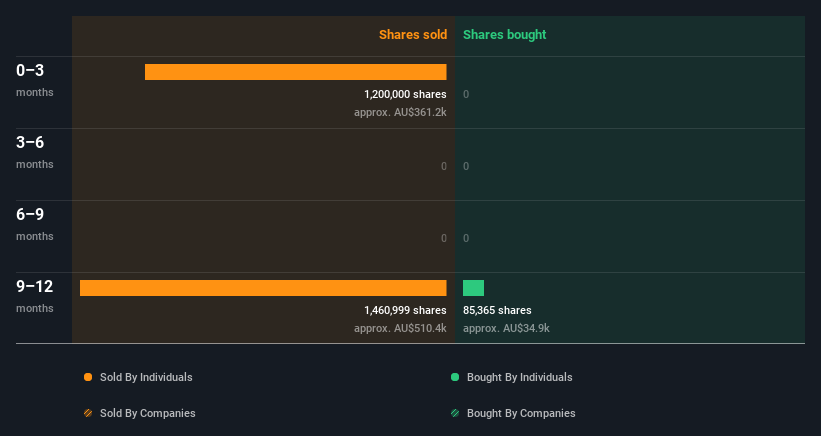The height and width of the screenshot is (436, 821).
Task: Click the Bought By Companies legend label
Action: pyautogui.click(x=521, y=413)
